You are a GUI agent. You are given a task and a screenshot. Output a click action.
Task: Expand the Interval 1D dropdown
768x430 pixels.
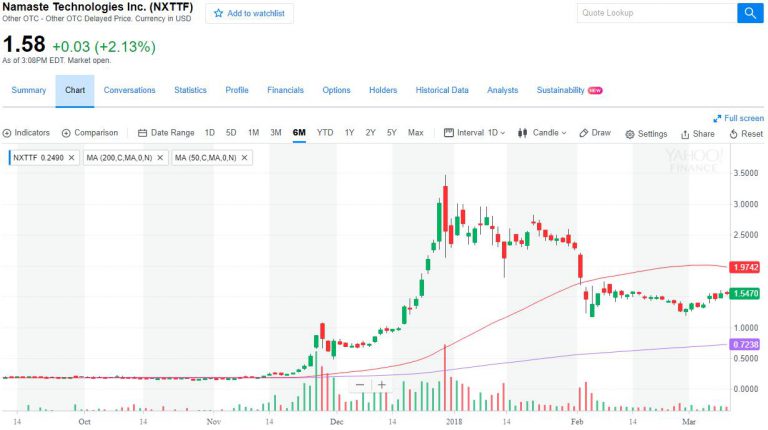click(x=476, y=133)
